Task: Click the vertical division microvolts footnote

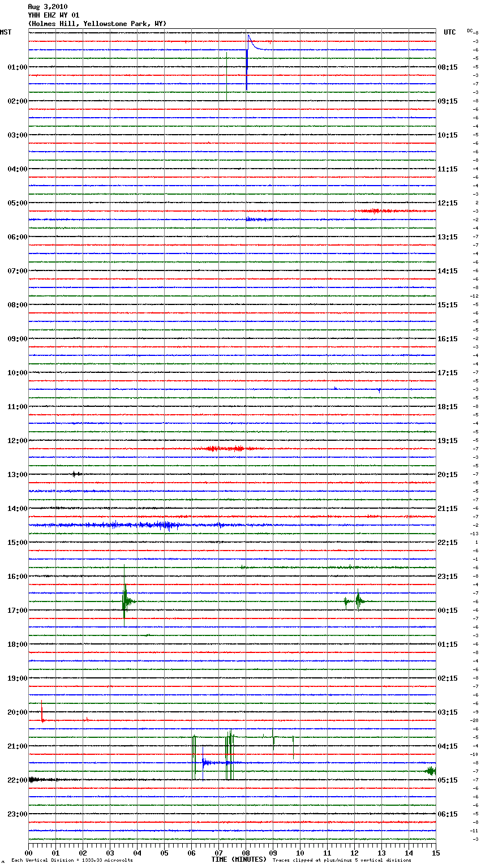Action: click(x=72, y=860)
